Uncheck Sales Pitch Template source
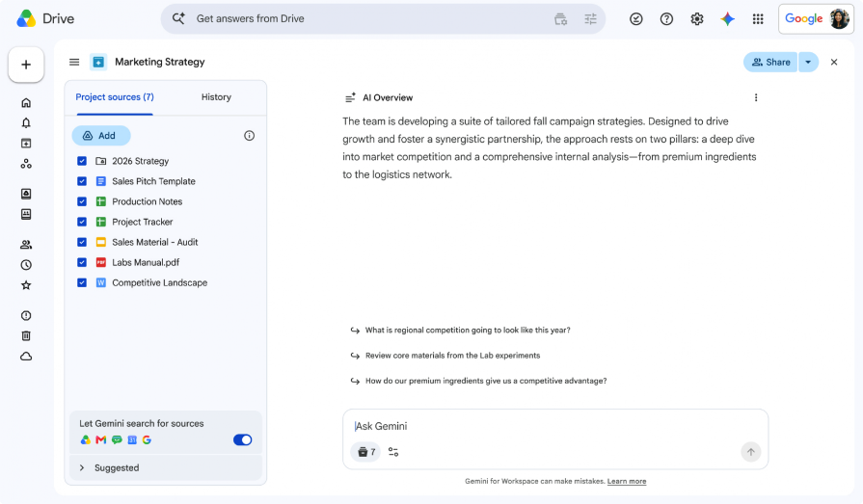This screenshot has height=504, width=863. [82, 181]
